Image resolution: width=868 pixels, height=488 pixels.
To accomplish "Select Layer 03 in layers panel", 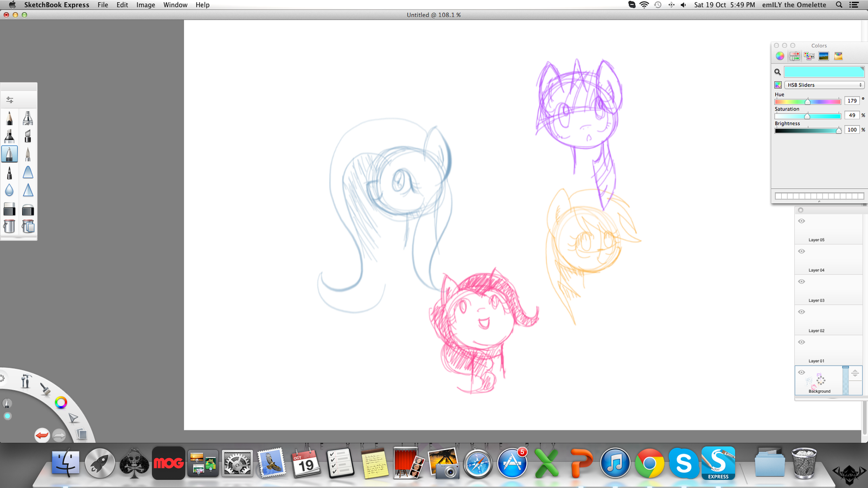I will click(x=828, y=290).
